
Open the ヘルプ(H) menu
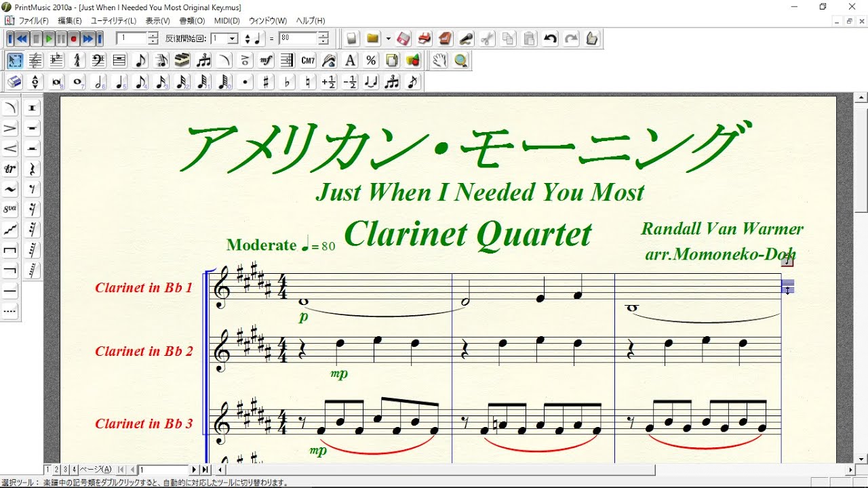click(x=311, y=21)
